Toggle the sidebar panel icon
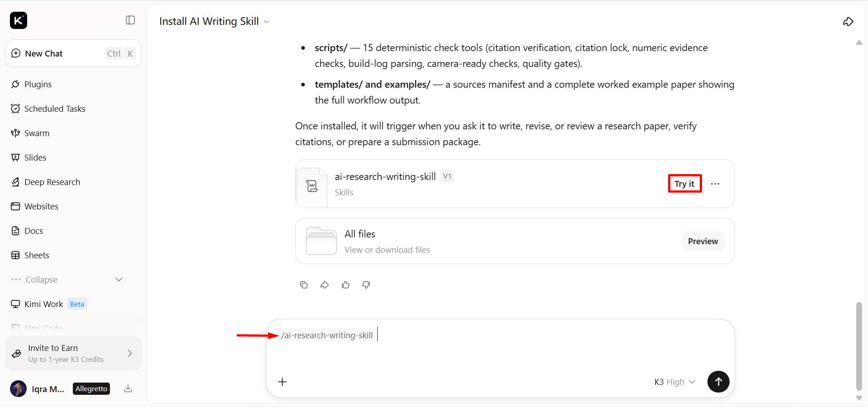The image size is (868, 407). point(130,20)
